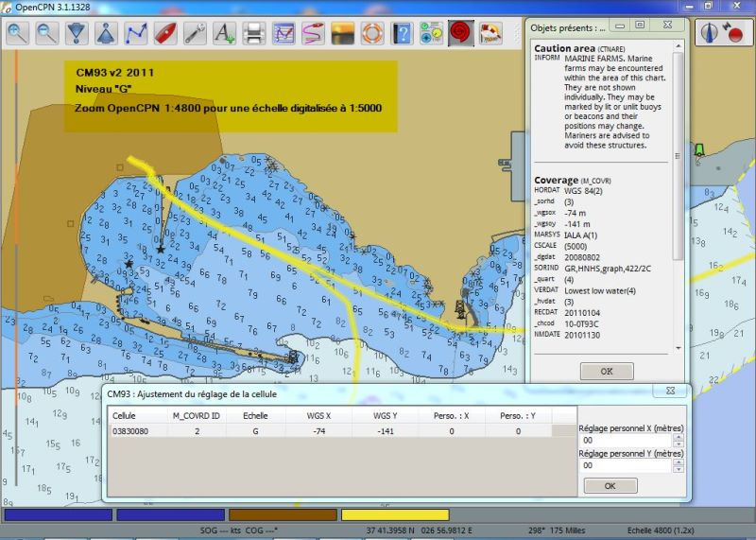Screen dimensions: 756x540
Task: Click the Print chart printer icon
Action: (x=254, y=33)
